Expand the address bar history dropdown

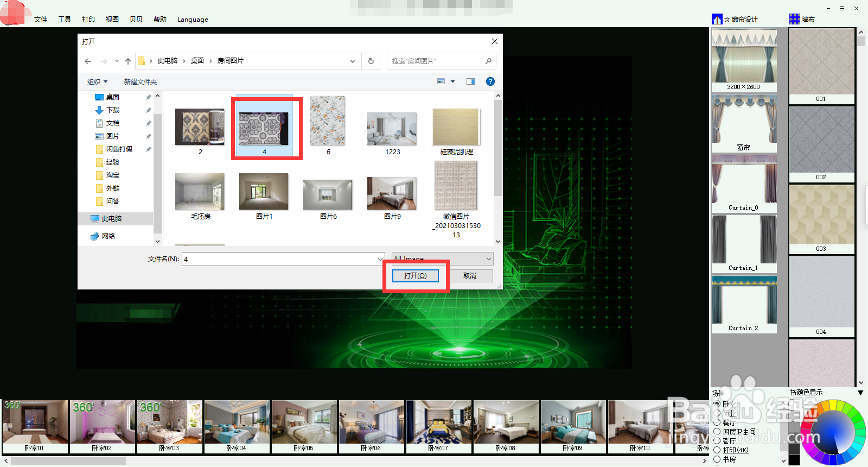(x=353, y=61)
